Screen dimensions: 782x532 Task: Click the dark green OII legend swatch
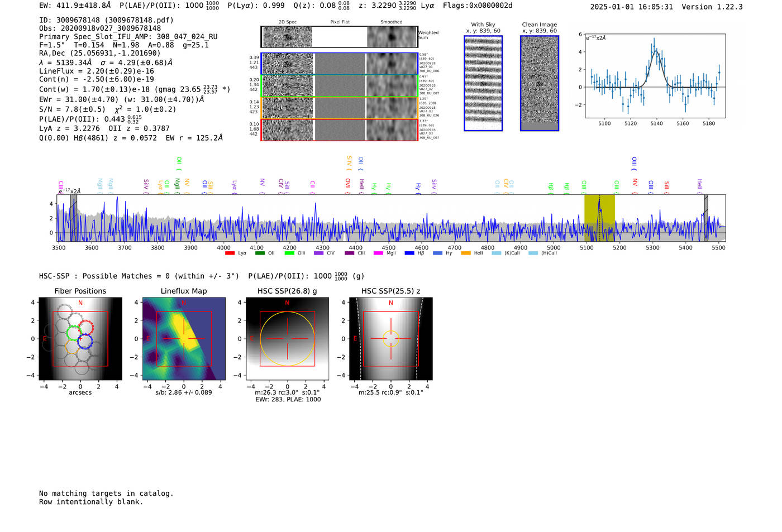point(260,253)
